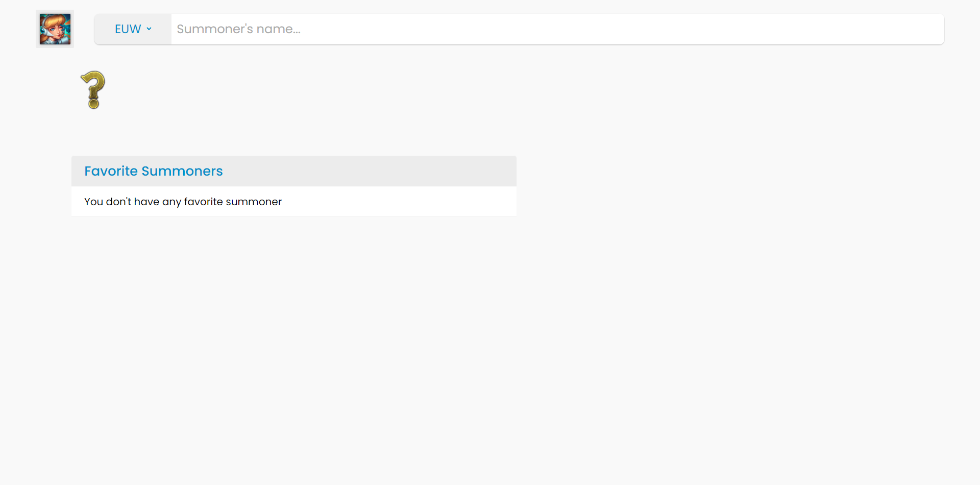Click the yellow question mark placeholder

click(93, 90)
